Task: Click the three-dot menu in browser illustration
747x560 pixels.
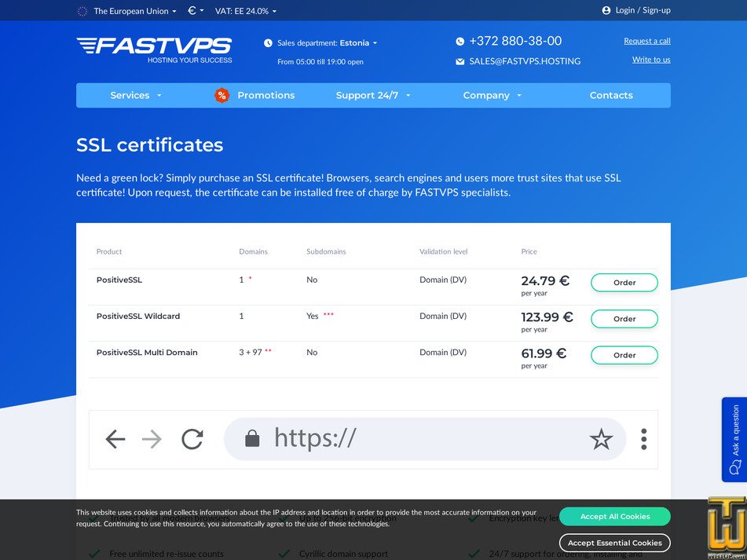Action: tap(643, 439)
